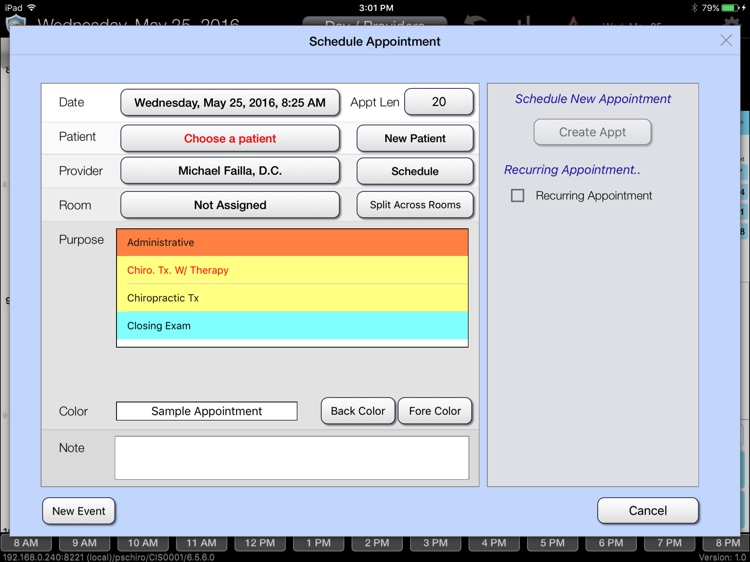
Task: Select the Closing Exam purpose
Action: click(292, 325)
